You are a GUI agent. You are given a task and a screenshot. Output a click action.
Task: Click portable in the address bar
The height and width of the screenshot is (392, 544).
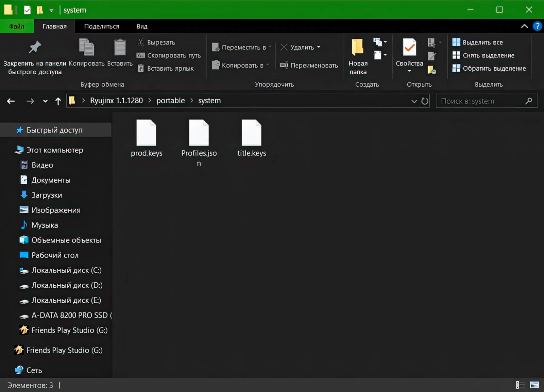pyautogui.click(x=170, y=101)
